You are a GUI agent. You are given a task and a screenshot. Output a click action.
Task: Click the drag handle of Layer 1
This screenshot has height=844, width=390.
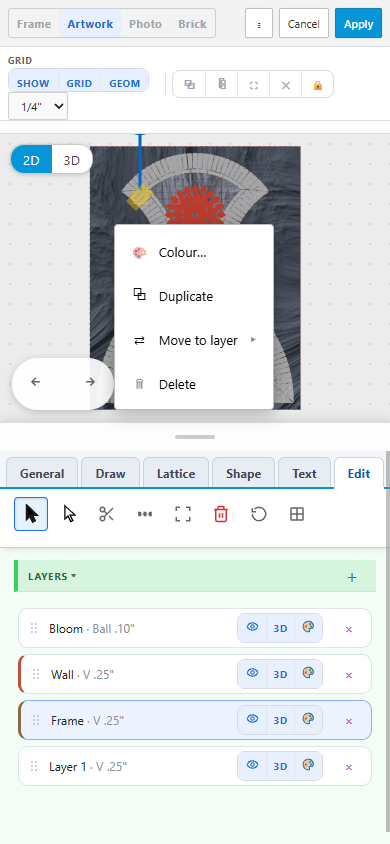pos(34,766)
